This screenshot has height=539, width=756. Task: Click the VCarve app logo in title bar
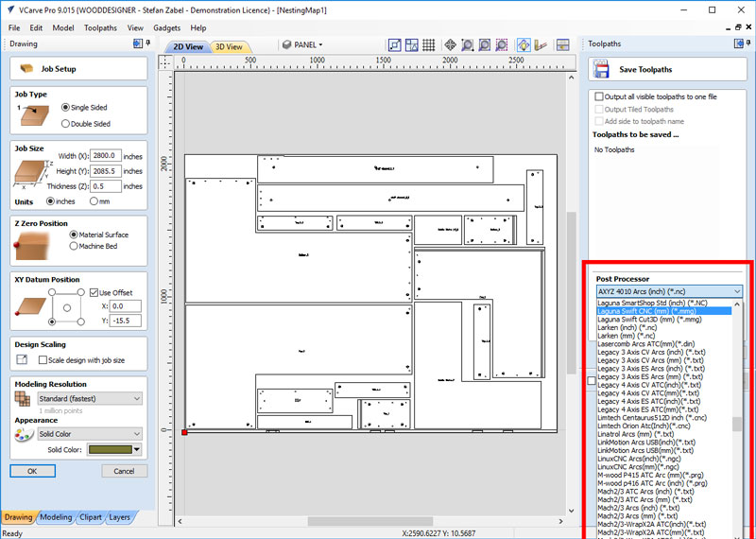10,10
